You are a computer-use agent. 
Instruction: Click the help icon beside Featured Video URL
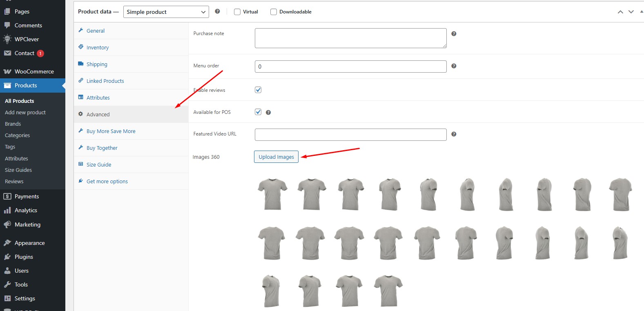454,134
